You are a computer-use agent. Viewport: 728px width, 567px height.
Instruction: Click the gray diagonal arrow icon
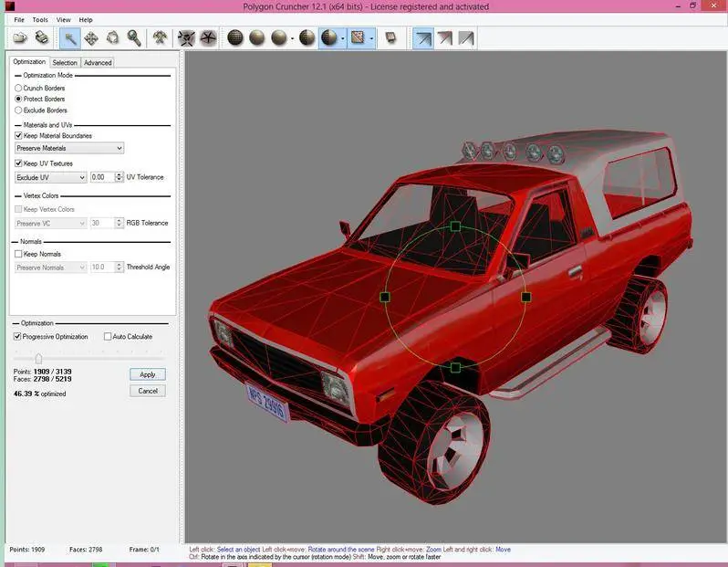466,38
